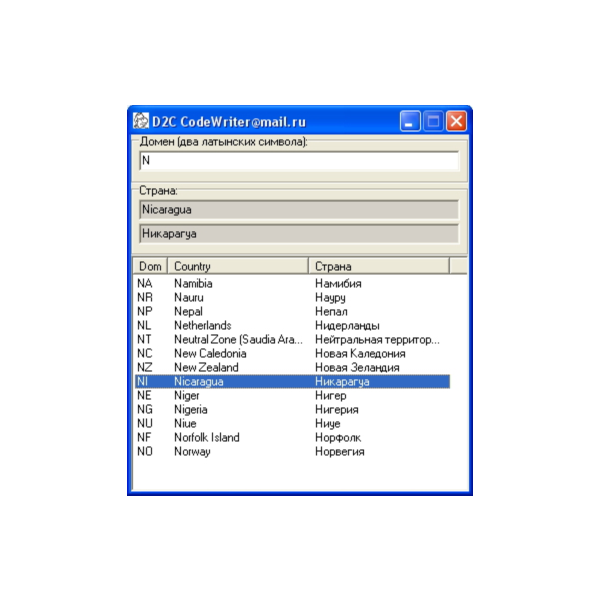The image size is (600, 600).
Task: Select the Norfolk Island cell
Action: [x=207, y=437]
